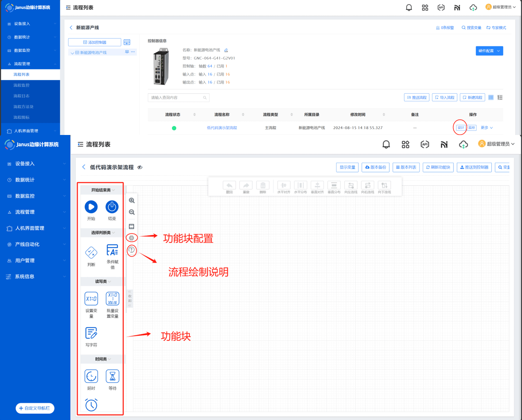
Task: Open 流程日志 in the sidebar
Action: [x=21, y=96]
